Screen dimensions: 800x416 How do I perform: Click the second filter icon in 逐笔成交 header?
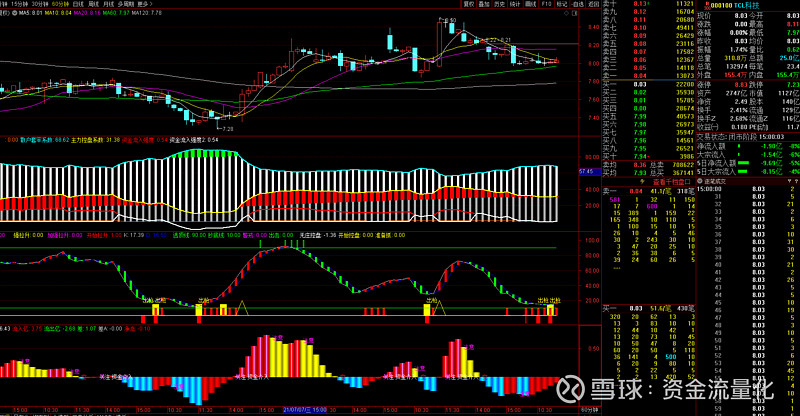click(795, 181)
